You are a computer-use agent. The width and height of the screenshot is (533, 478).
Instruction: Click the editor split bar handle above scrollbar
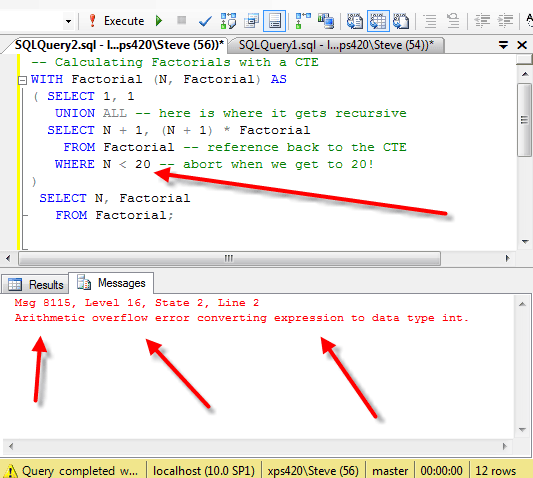click(525, 60)
